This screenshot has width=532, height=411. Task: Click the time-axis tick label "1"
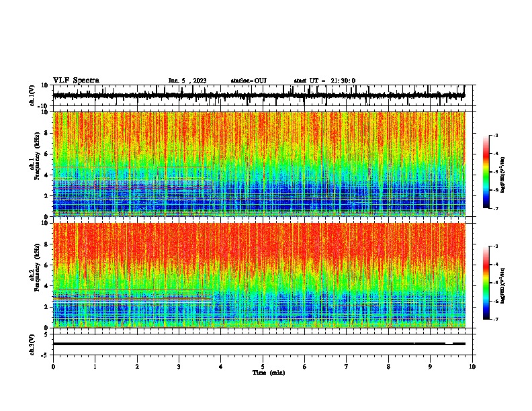pos(95,367)
